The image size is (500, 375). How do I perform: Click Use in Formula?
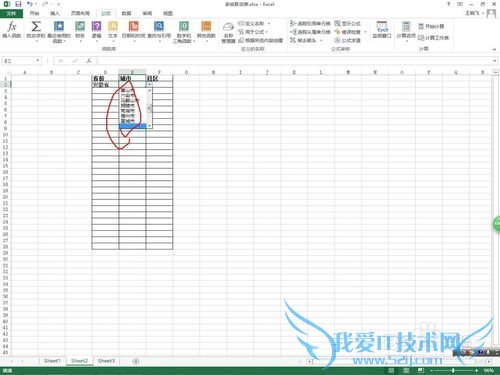(253, 32)
